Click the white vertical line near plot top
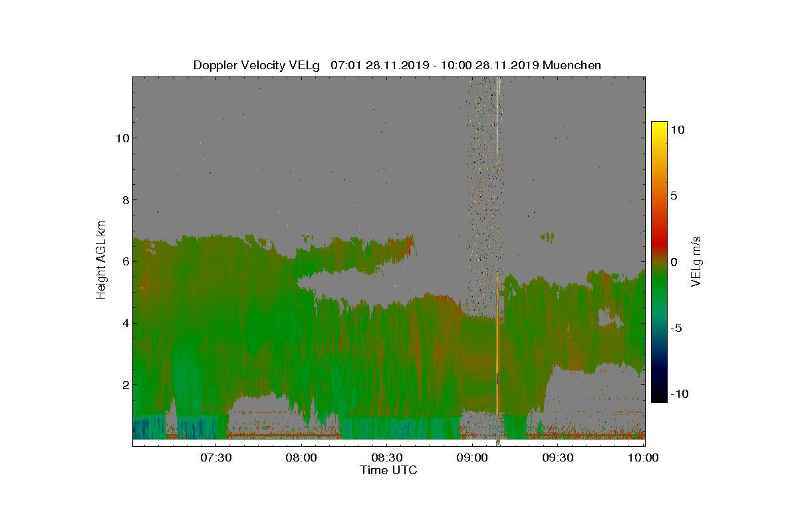798x532 pixels. (497, 116)
